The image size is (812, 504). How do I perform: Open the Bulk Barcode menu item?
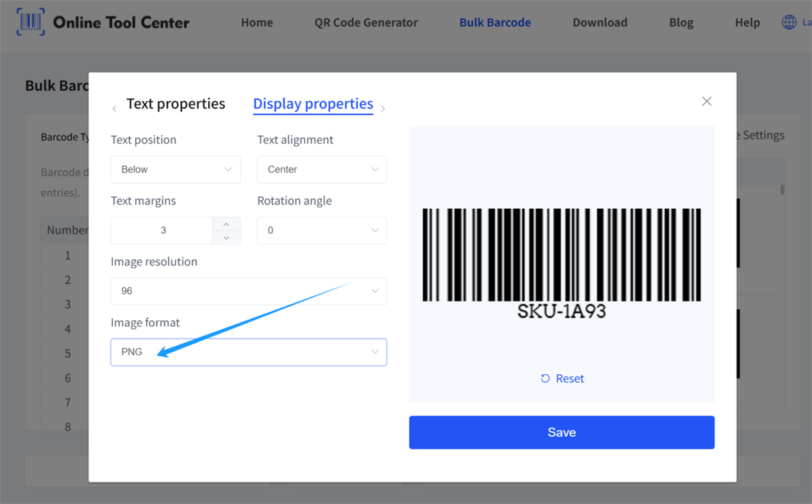pyautogui.click(x=495, y=22)
